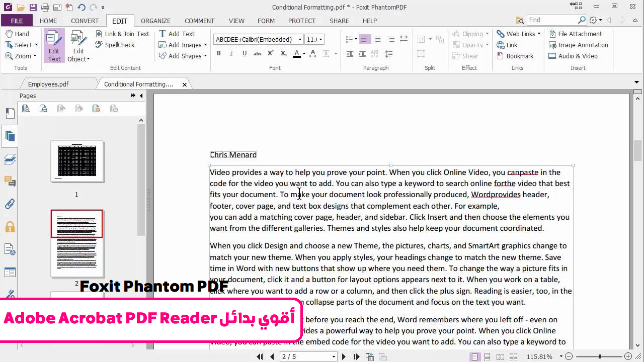Open the font size dropdown

tap(320, 39)
